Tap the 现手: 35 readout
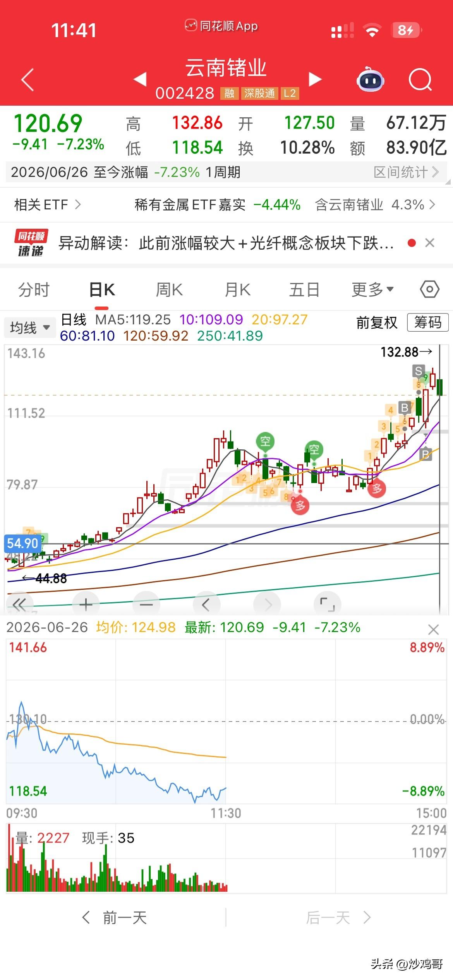 point(108,838)
